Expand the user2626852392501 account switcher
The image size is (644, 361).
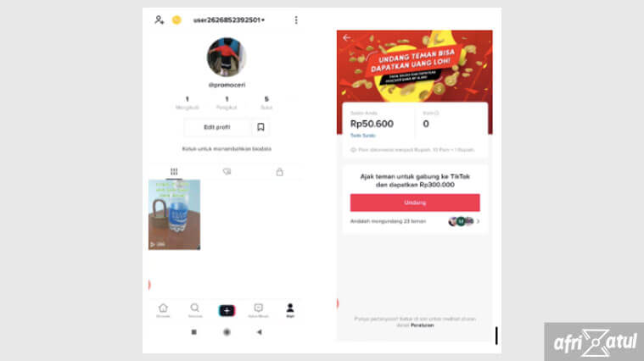tap(229, 19)
